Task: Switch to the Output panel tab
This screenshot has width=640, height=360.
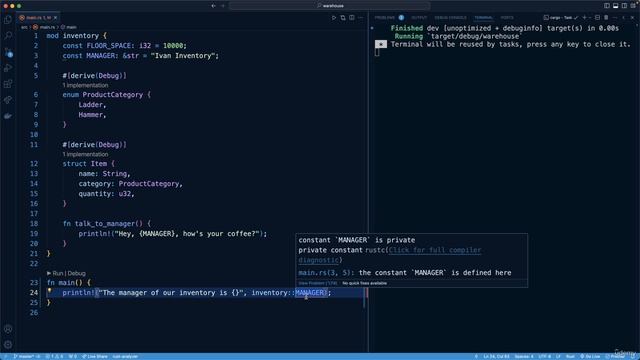Action: [x=419, y=18]
